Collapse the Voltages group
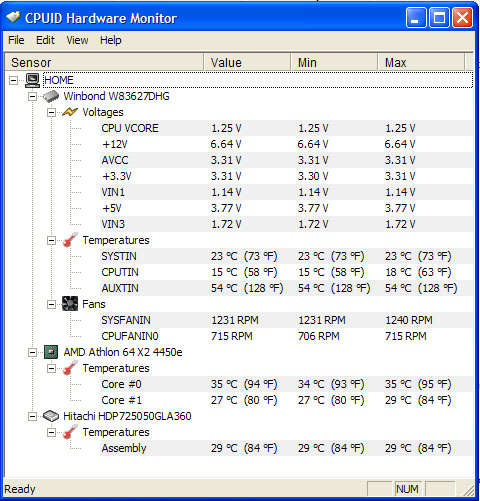The height and width of the screenshot is (501, 480). pos(51,112)
